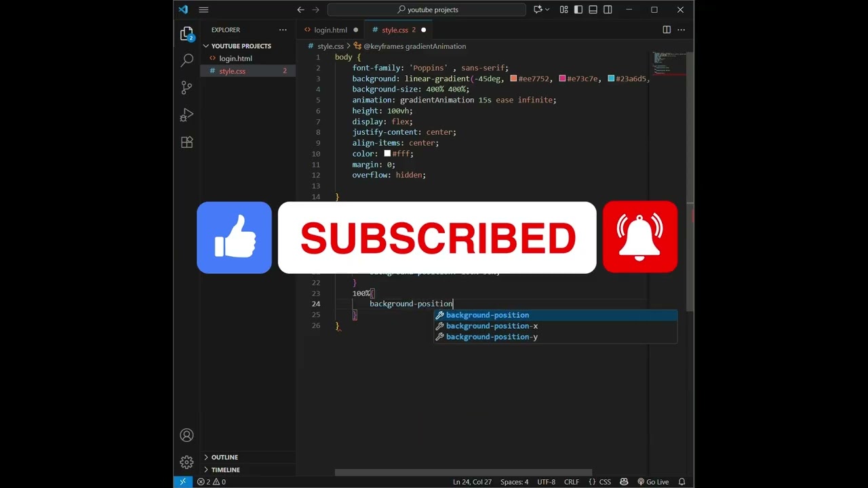The height and width of the screenshot is (488, 868).
Task: Expand the OUTLINE section
Action: pyautogui.click(x=224, y=457)
